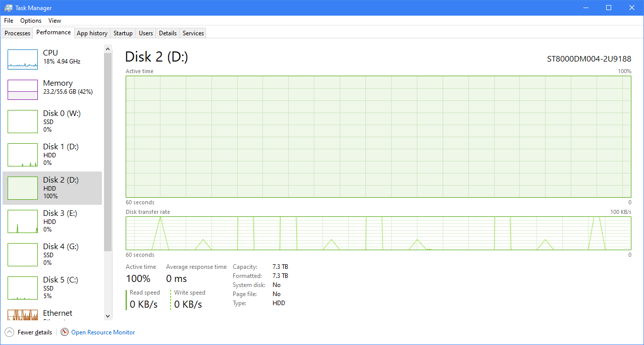Screen dimensions: 644x345
Task: Click the Active time graph
Action: coord(379,137)
